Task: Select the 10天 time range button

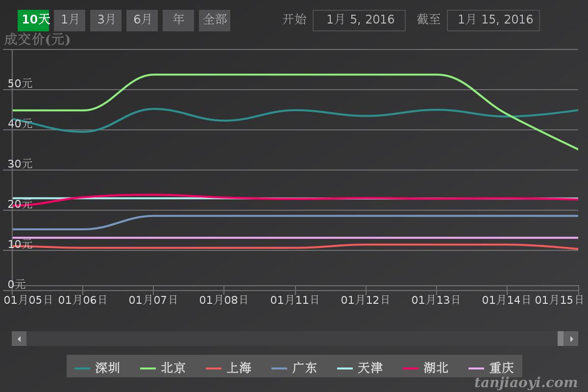Action: (33, 20)
